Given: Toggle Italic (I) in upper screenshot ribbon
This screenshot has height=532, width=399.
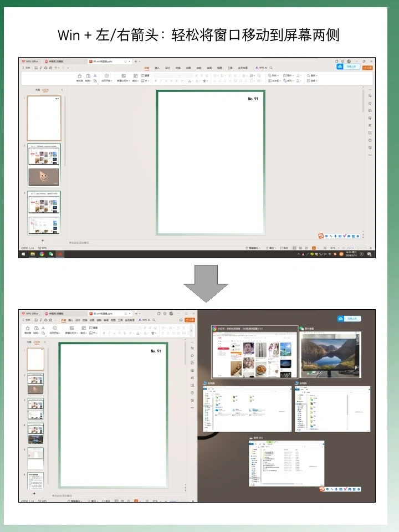Looking at the screenshot, I should tap(161, 81).
